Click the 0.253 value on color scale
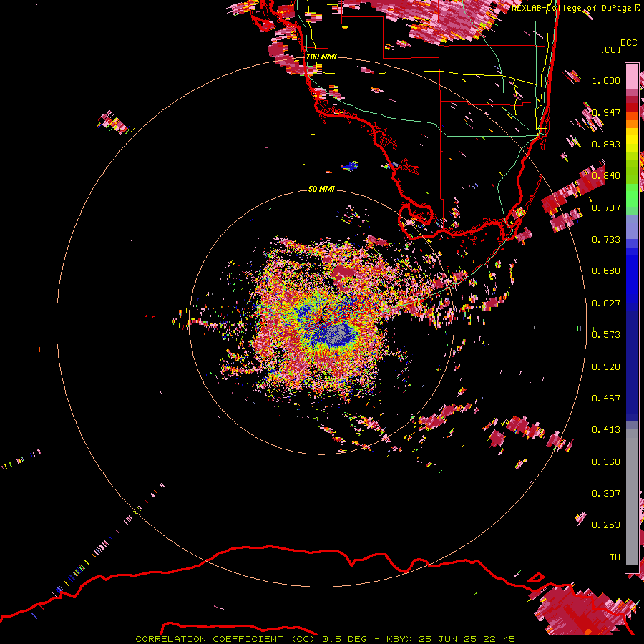Image resolution: width=644 pixels, height=644 pixels. click(x=606, y=525)
